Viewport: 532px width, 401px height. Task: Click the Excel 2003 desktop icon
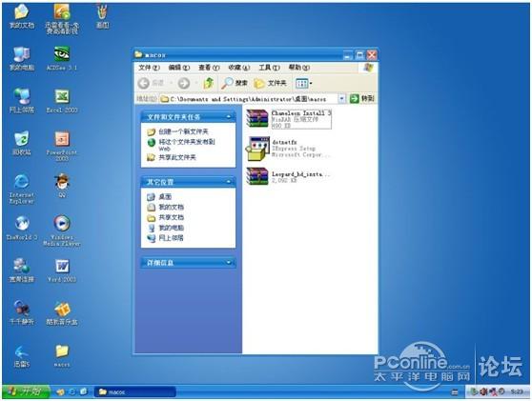tap(62, 101)
